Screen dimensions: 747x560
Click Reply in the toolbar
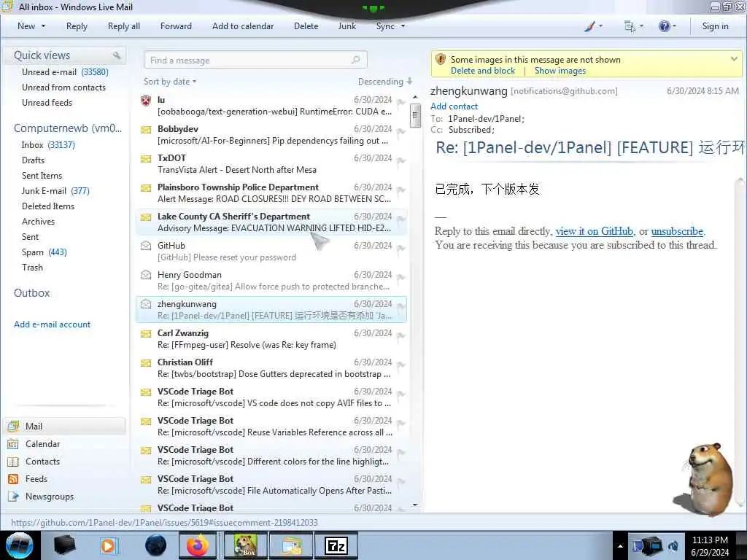point(77,26)
